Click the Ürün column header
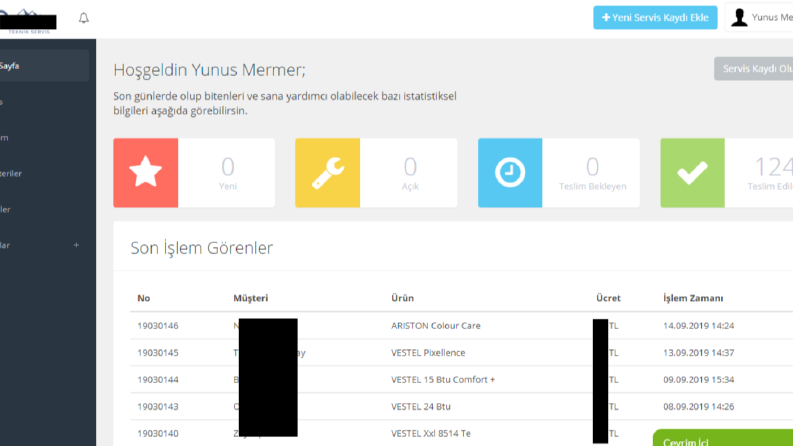This screenshot has height=446, width=793. [x=402, y=298]
